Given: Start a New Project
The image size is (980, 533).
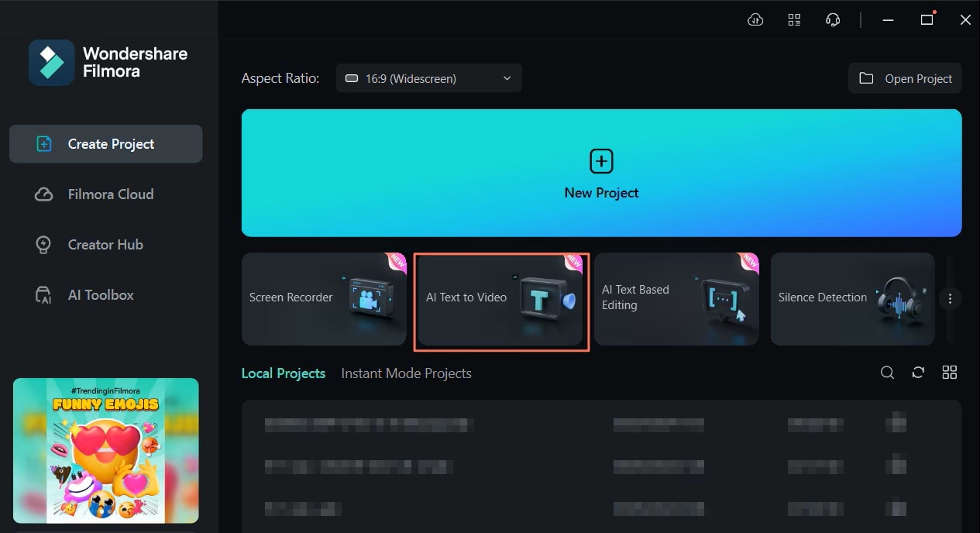Looking at the screenshot, I should point(601,173).
